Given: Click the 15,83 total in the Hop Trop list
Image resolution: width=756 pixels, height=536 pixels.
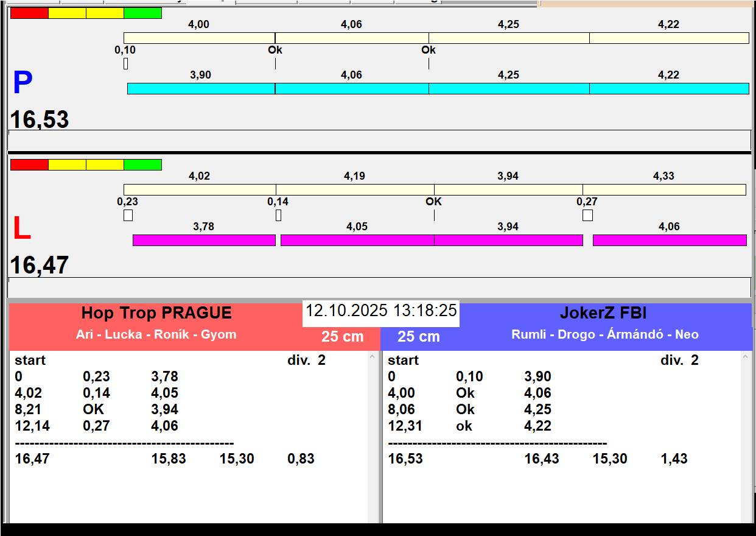Looking at the screenshot, I should click(x=169, y=459).
